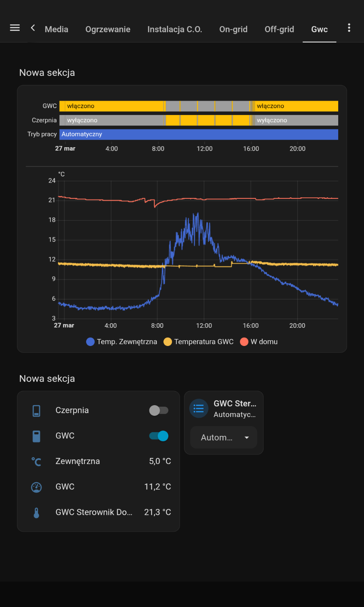Viewport: 364px width, 607px height.
Task: Click the Tryb pracy Automatyczny timeline bar
Action: coord(199,134)
